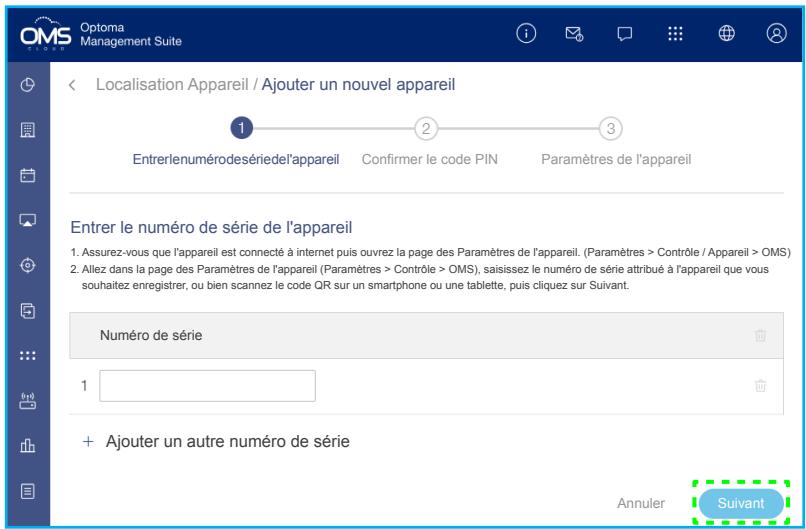Open the dashboard pie chart sidebar icon
The width and height of the screenshot is (806, 529).
[x=28, y=85]
